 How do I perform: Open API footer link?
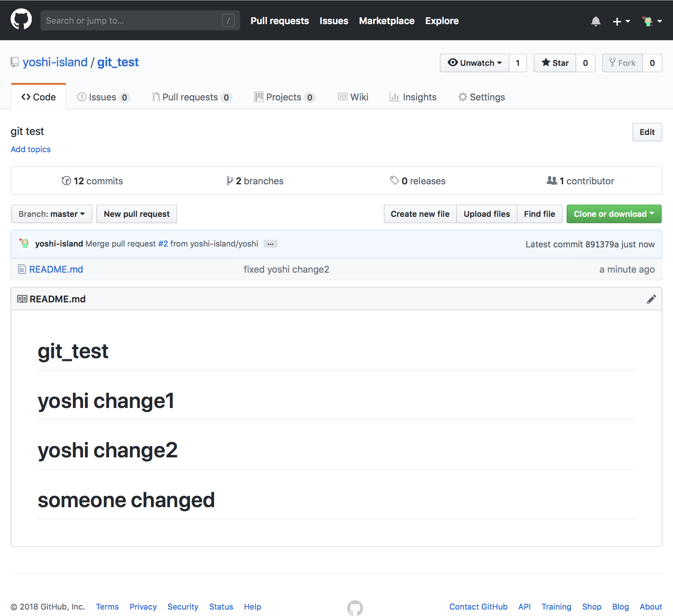524,607
